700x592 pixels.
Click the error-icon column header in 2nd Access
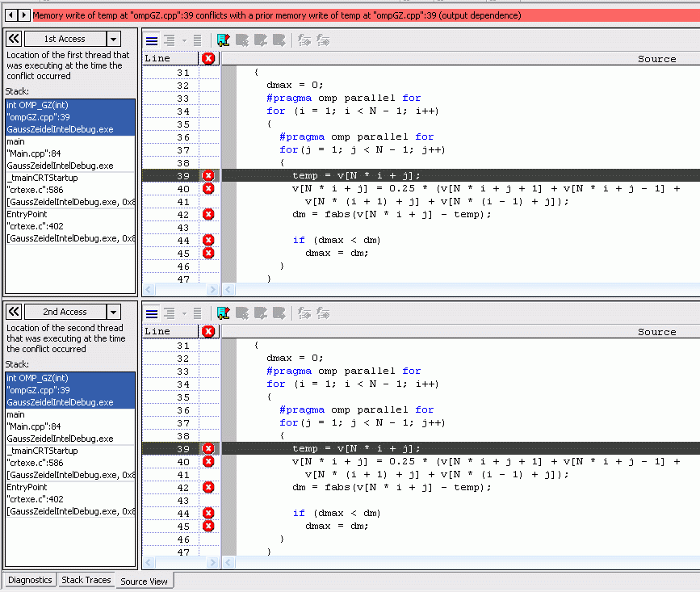click(208, 331)
